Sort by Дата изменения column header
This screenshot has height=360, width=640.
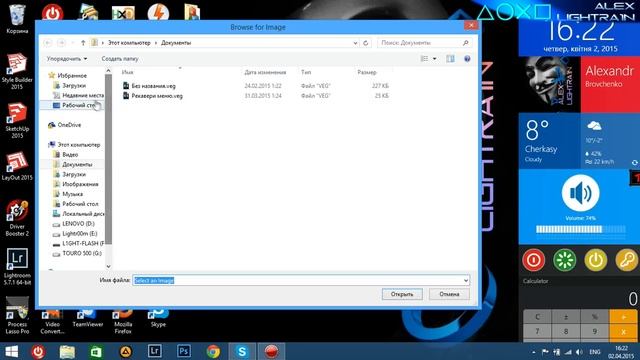point(265,72)
